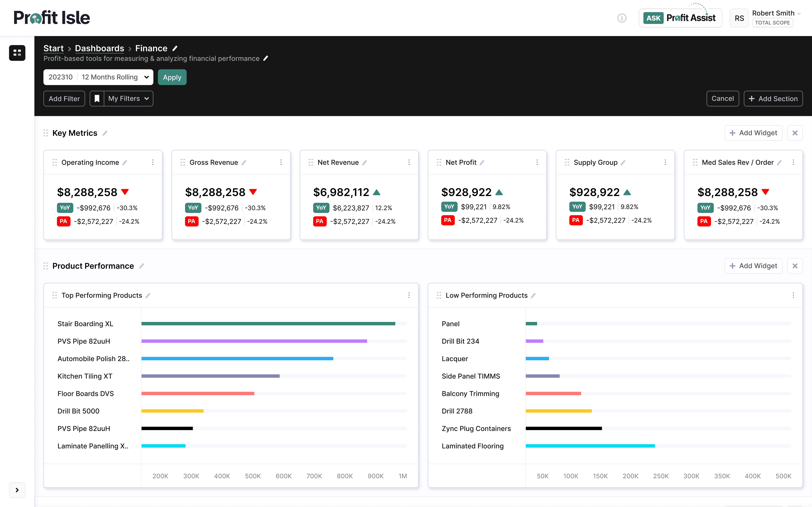
Task: Click the Add Section button
Action: tap(773, 99)
